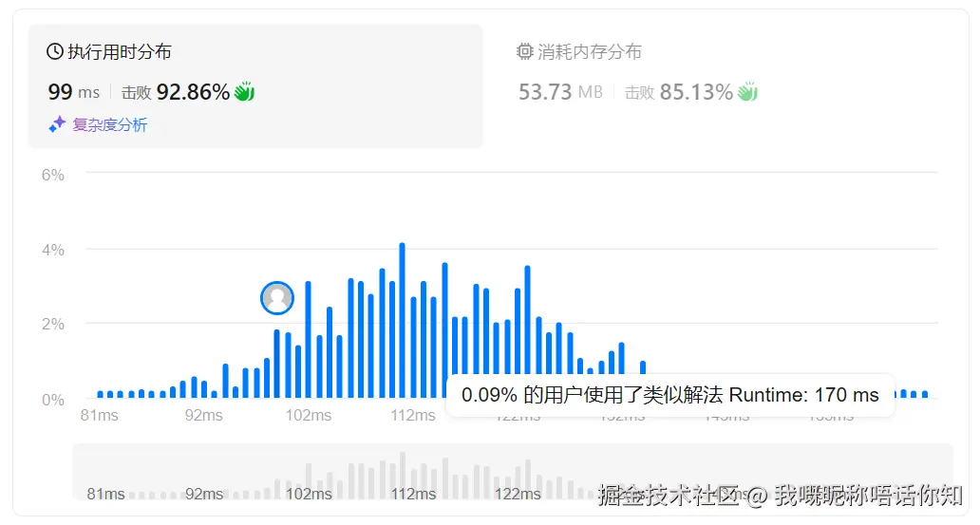Click the 4% y-axis label
Image resolution: width=980 pixels, height=525 pixels.
[52, 250]
